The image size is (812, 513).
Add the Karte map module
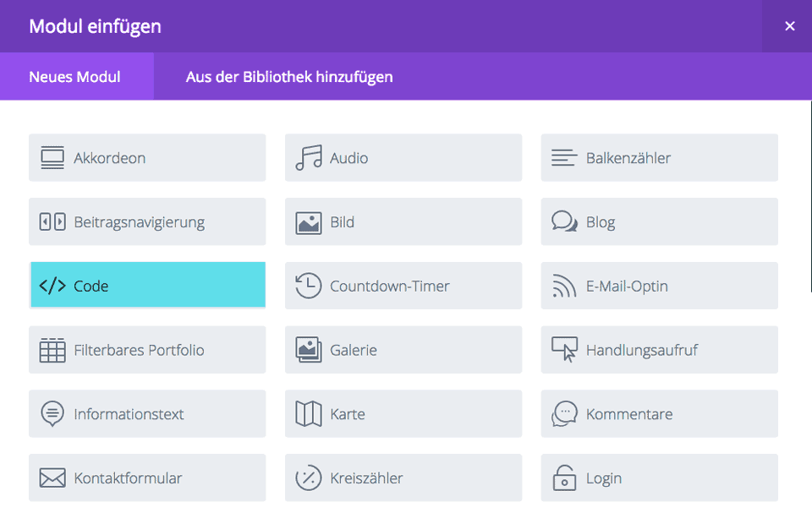[x=403, y=413]
